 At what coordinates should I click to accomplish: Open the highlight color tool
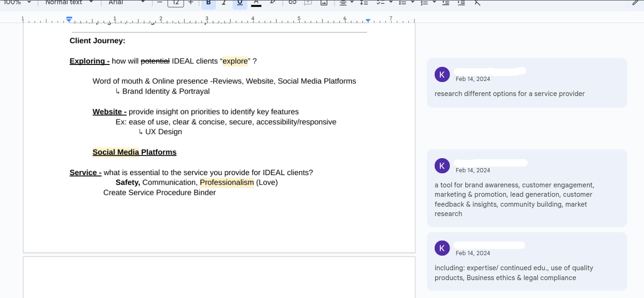tap(272, 3)
